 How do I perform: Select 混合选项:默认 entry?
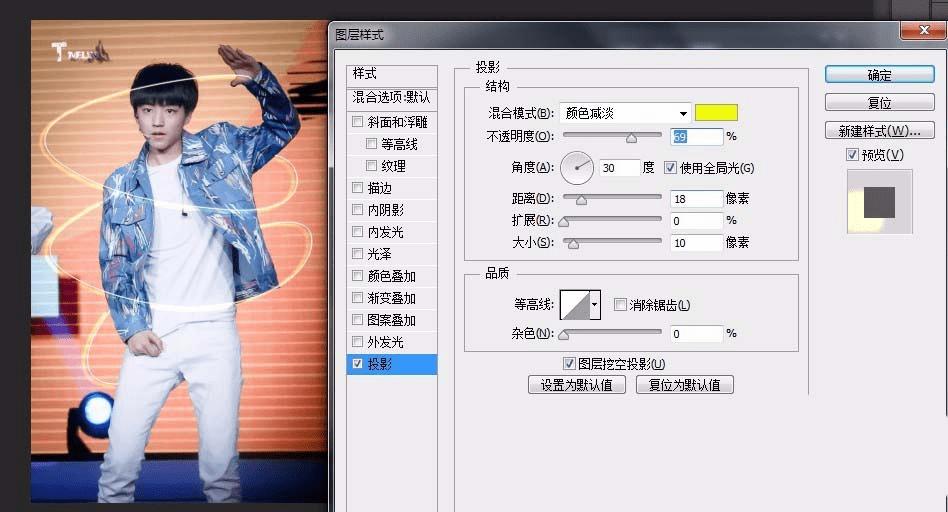[392, 97]
